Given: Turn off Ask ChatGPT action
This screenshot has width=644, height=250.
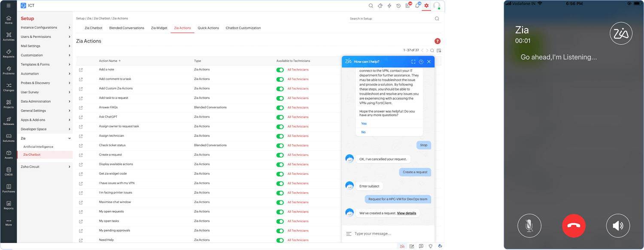Looking at the screenshot, I should 280,117.
